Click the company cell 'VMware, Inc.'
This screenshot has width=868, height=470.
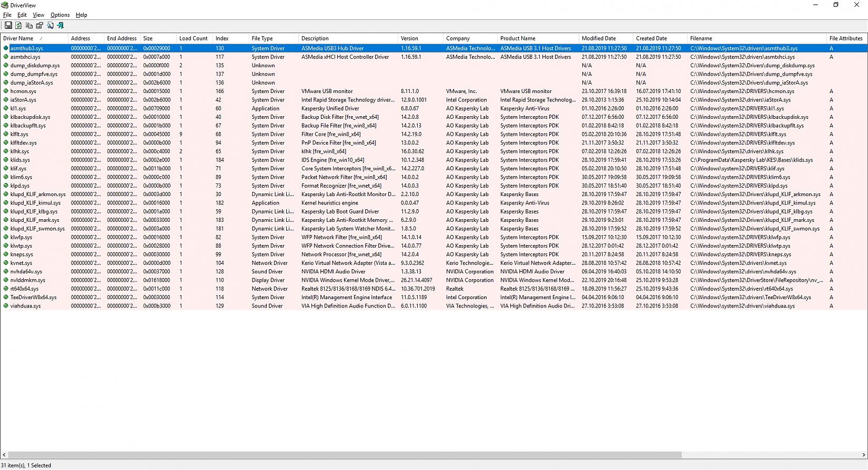[x=462, y=91]
